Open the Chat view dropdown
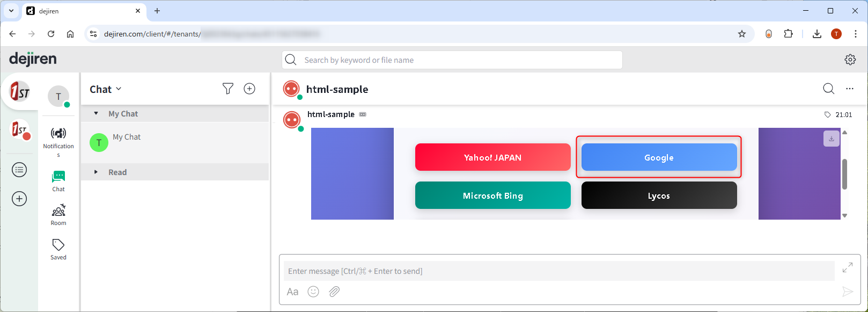The image size is (868, 312). [106, 89]
